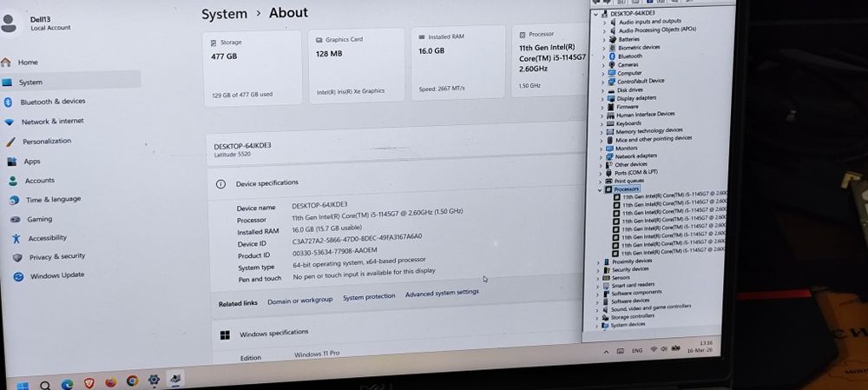Click the System breadcrumb link
The height and width of the screenshot is (390, 868).
click(x=224, y=15)
